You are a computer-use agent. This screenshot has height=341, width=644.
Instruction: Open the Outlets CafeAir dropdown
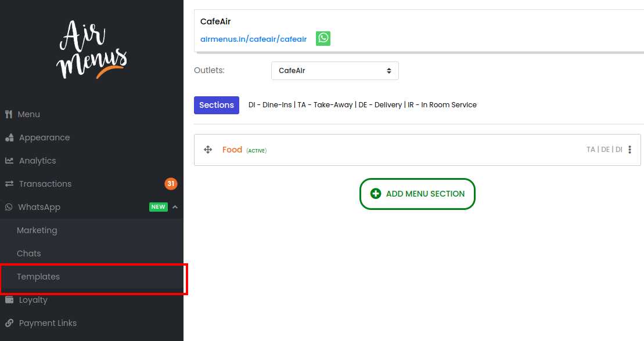334,71
